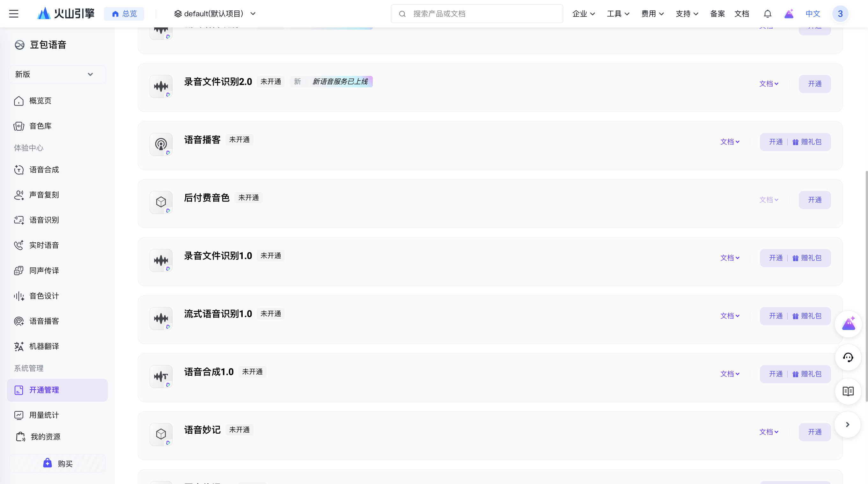Screen dimensions: 868x484
Task: Click the page vertical scrollbar
Action: click(866, 286)
